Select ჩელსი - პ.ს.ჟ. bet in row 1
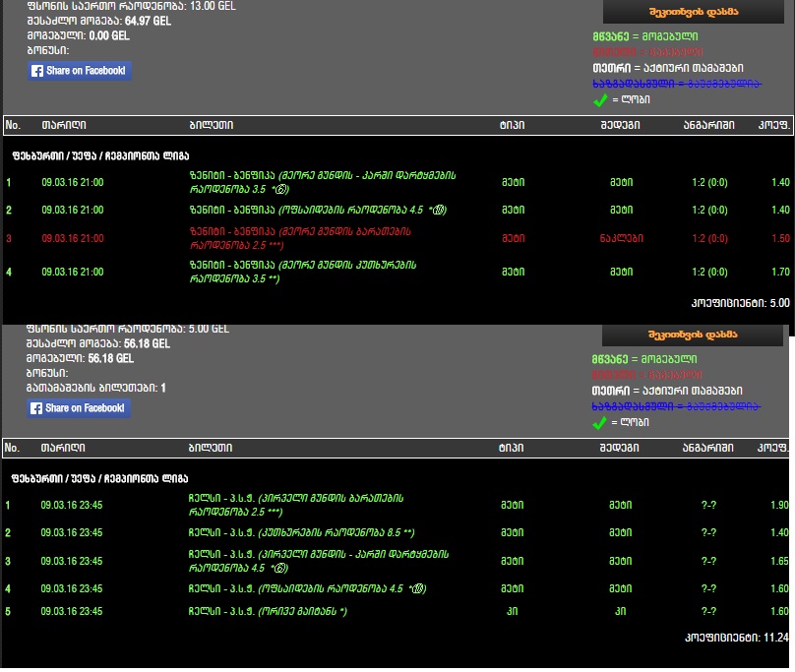The height and width of the screenshot is (672, 795). [296, 505]
